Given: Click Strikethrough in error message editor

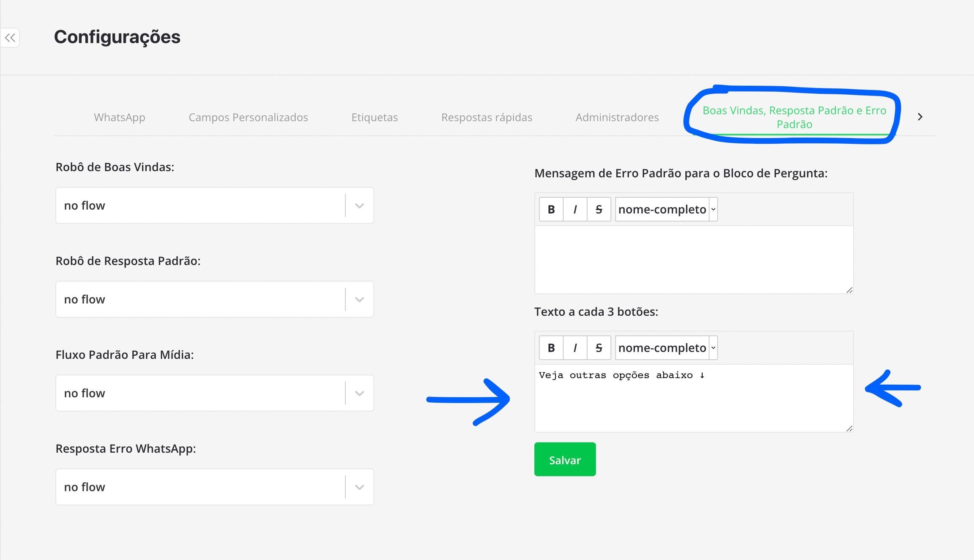Looking at the screenshot, I should (x=599, y=209).
